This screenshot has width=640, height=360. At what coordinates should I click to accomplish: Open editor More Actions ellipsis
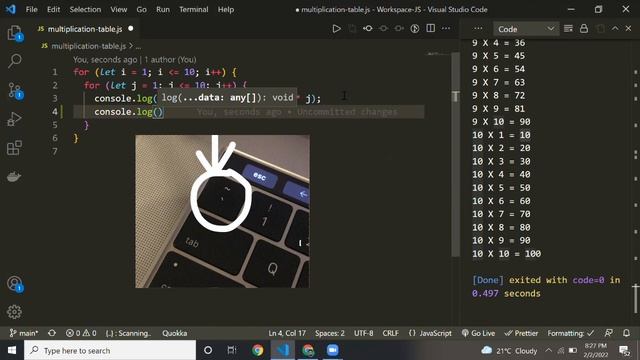click(446, 29)
